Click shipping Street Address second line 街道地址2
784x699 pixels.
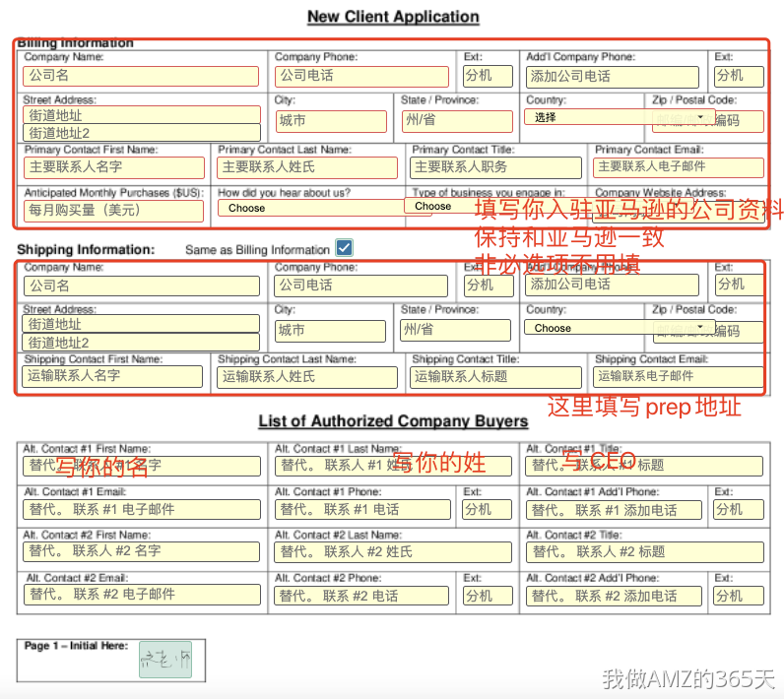[x=141, y=343]
